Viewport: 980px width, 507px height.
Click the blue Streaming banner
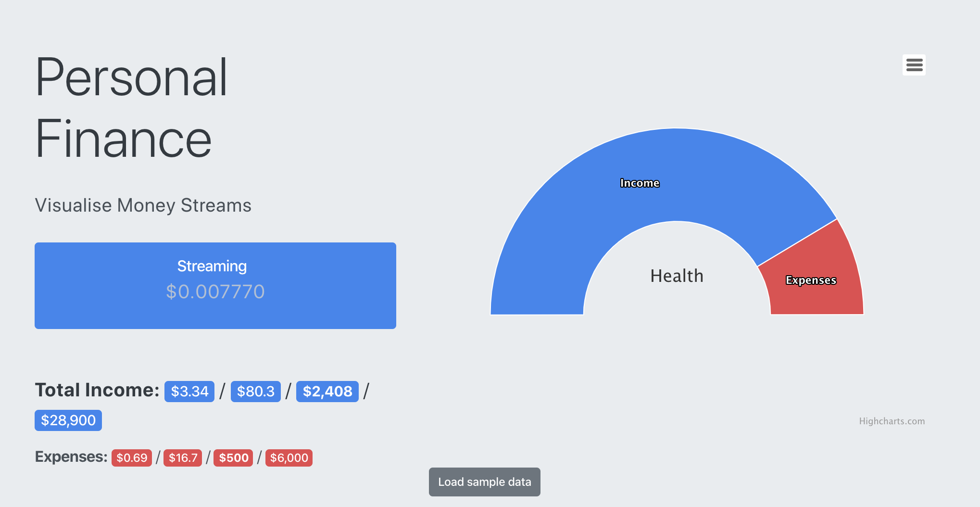coord(215,285)
